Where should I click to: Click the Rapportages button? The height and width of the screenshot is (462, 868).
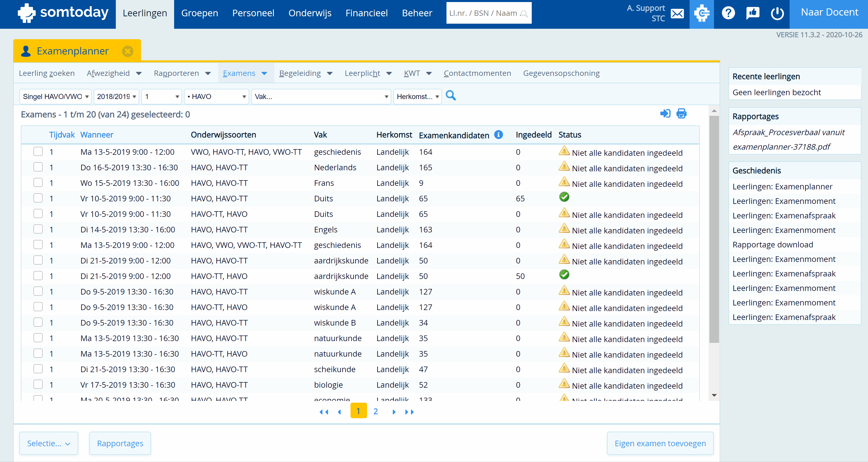click(120, 443)
